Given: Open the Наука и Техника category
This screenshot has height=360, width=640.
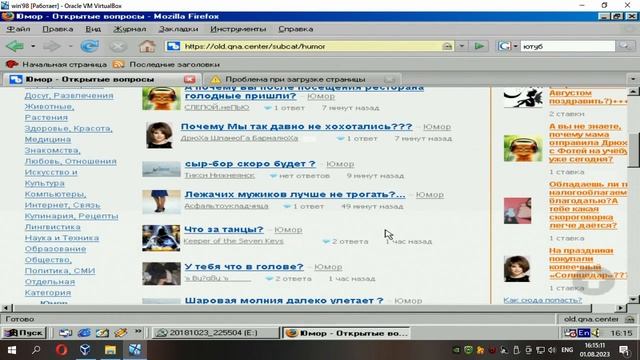Looking at the screenshot, I should (x=62, y=238).
